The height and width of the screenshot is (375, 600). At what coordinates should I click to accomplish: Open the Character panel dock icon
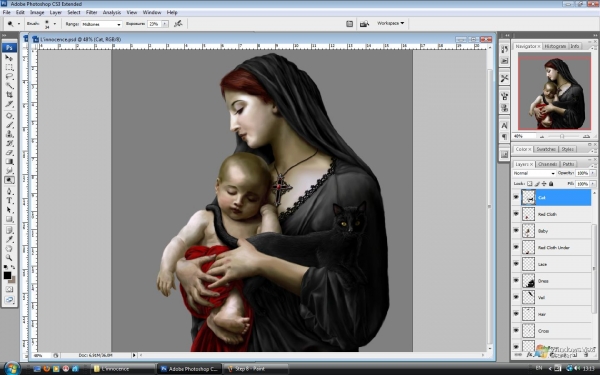point(504,126)
